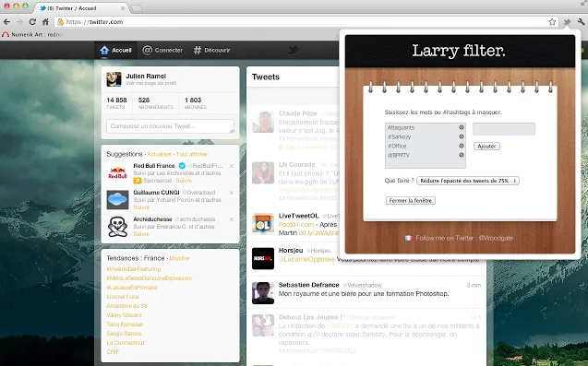This screenshot has height=366, width=588.
Task: Open a new browser tab
Action: click(136, 8)
